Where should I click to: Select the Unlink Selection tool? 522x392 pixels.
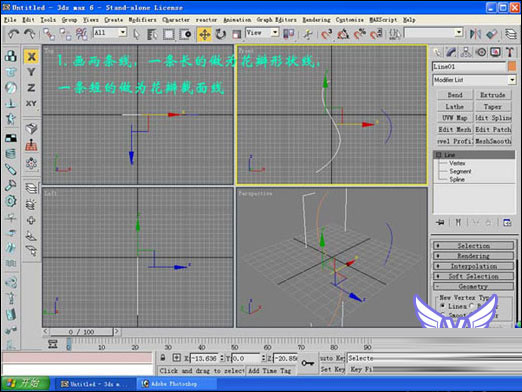pos(65,34)
